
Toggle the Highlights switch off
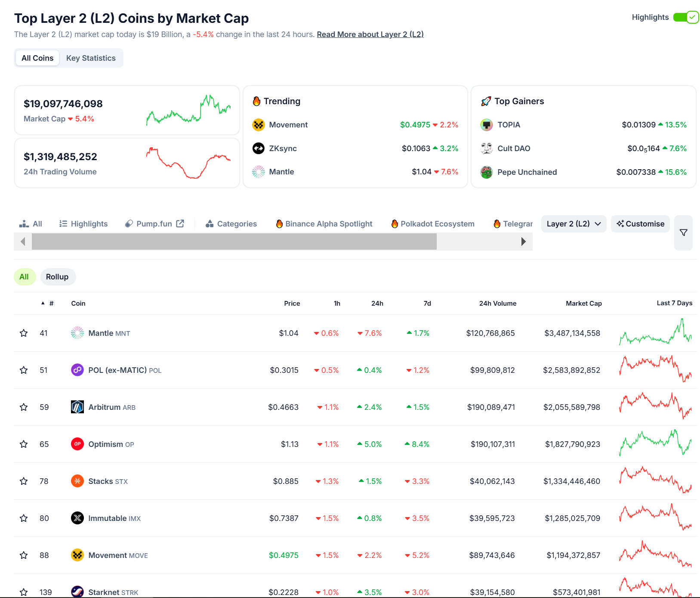[x=686, y=17]
